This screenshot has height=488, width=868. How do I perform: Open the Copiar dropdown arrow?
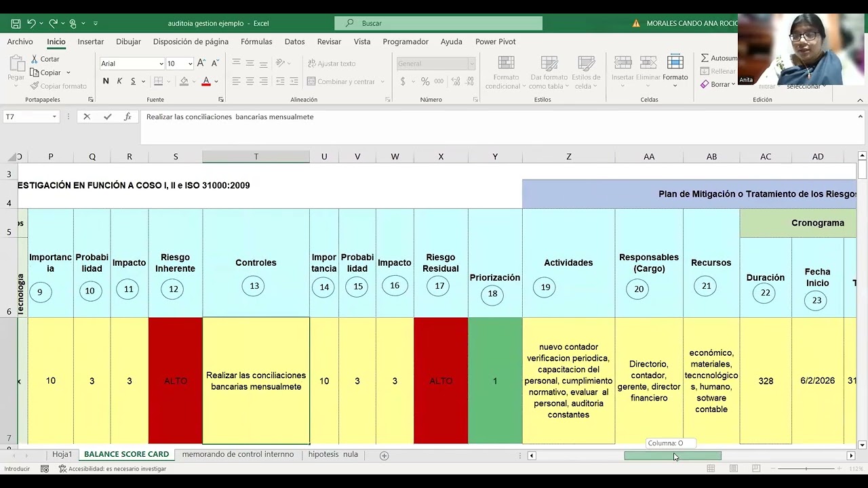click(68, 73)
